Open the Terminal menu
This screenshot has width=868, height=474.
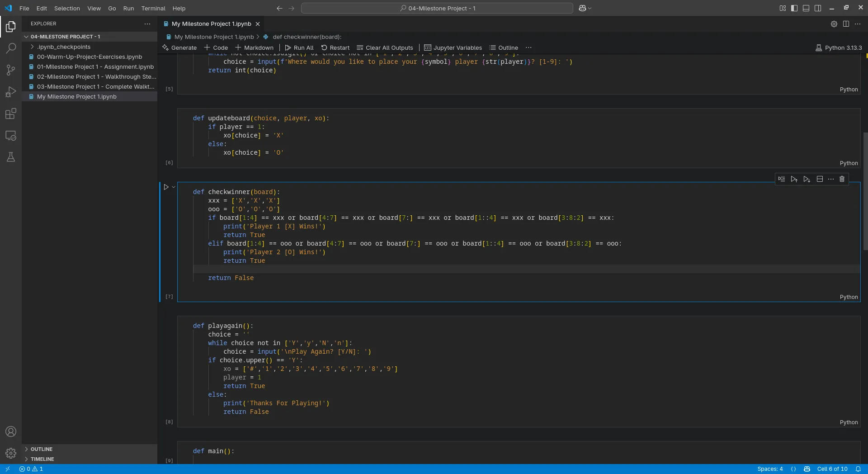[153, 8]
